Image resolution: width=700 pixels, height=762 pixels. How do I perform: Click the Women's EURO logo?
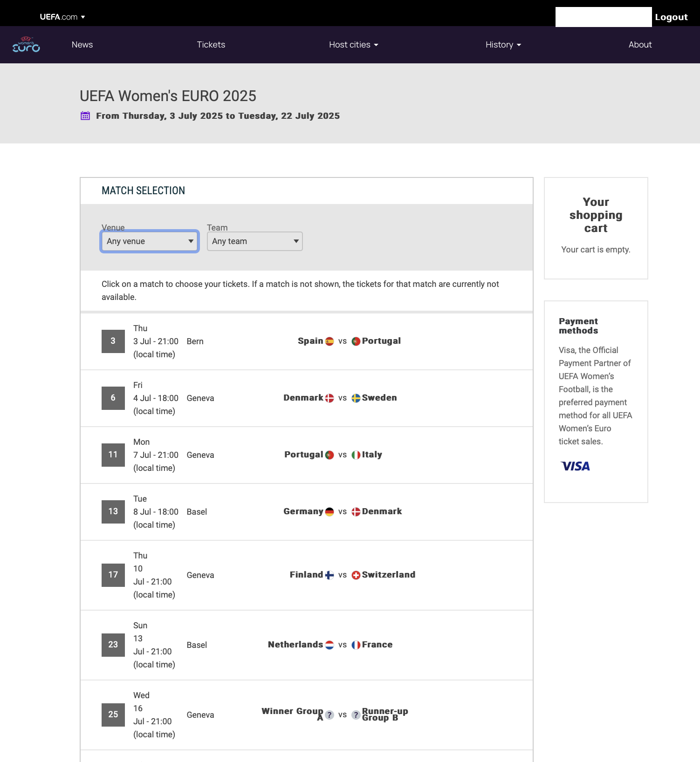[26, 45]
